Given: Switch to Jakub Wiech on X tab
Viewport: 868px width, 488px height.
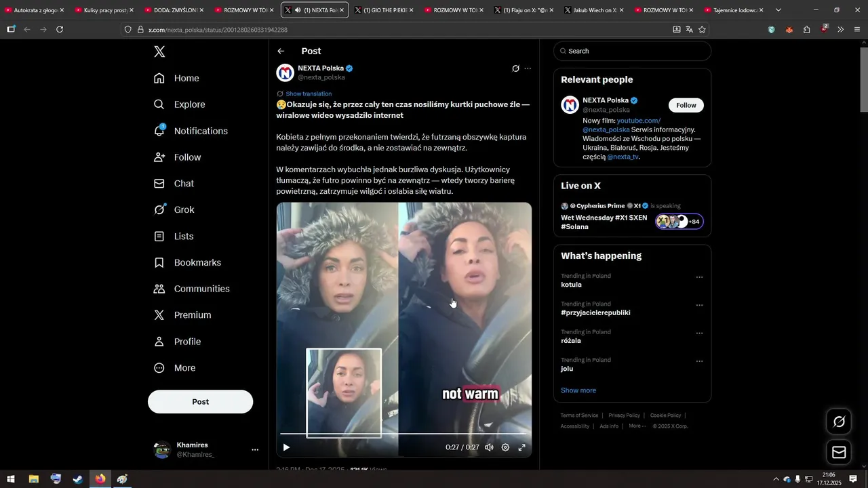Looking at the screenshot, I should point(595,10).
